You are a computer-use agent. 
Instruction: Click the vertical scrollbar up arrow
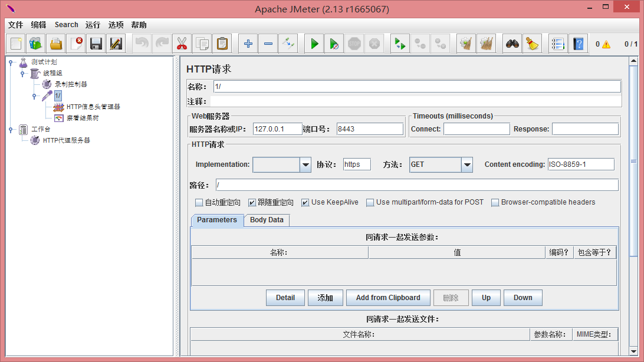pyautogui.click(x=633, y=61)
